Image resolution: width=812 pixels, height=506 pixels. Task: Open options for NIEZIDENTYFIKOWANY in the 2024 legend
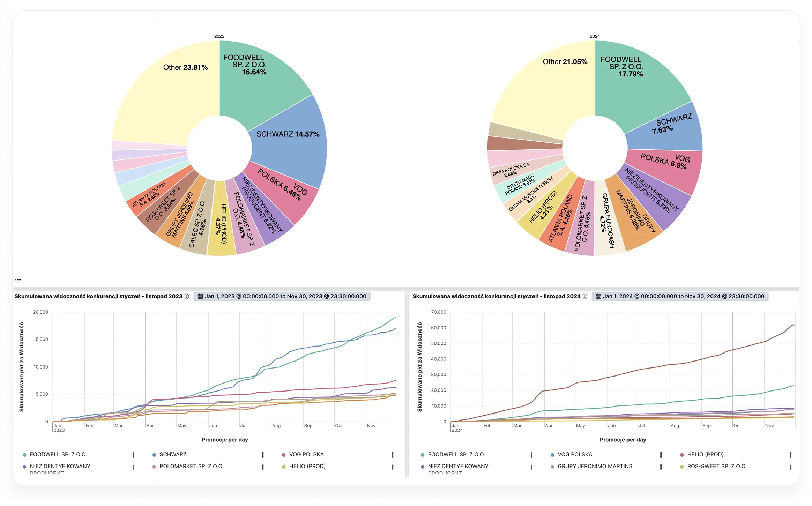pyautogui.click(x=531, y=467)
